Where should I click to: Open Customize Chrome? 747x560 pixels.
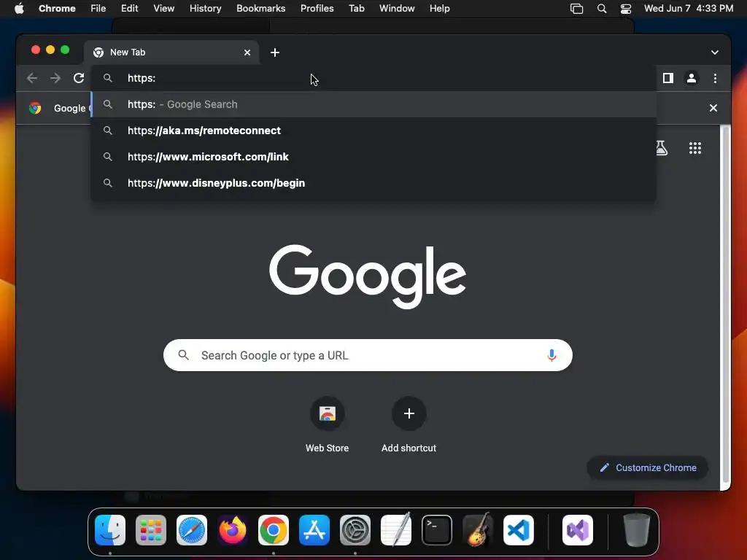pyautogui.click(x=648, y=467)
